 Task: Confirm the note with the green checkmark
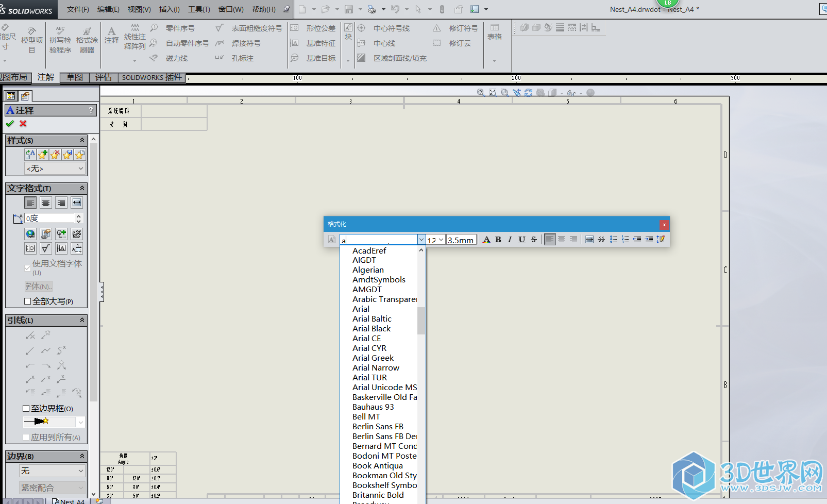10,124
